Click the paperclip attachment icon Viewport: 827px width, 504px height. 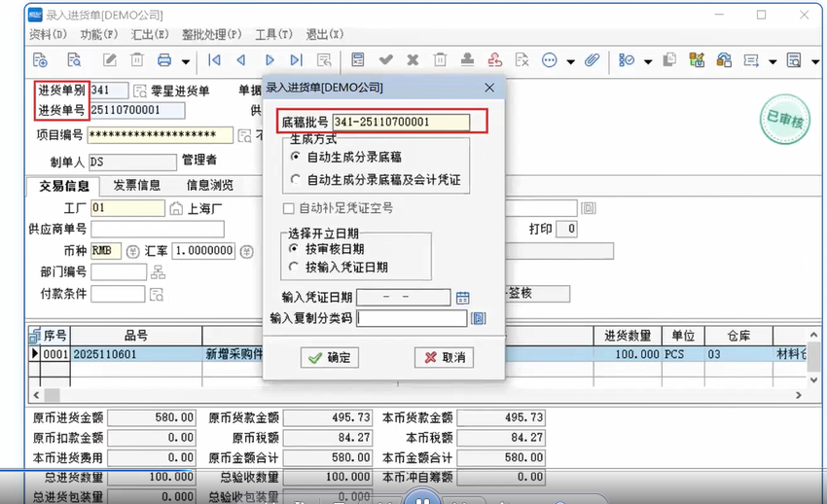tap(592, 60)
